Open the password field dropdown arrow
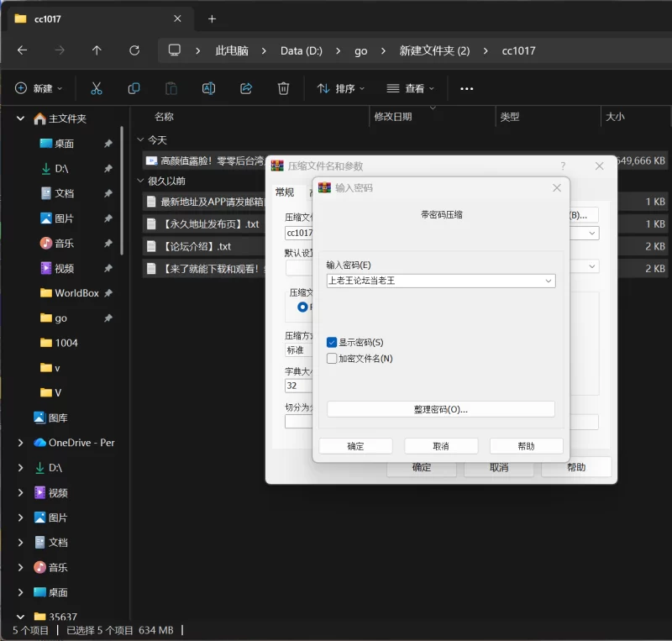Viewport: 672px width, 641px height. point(549,281)
